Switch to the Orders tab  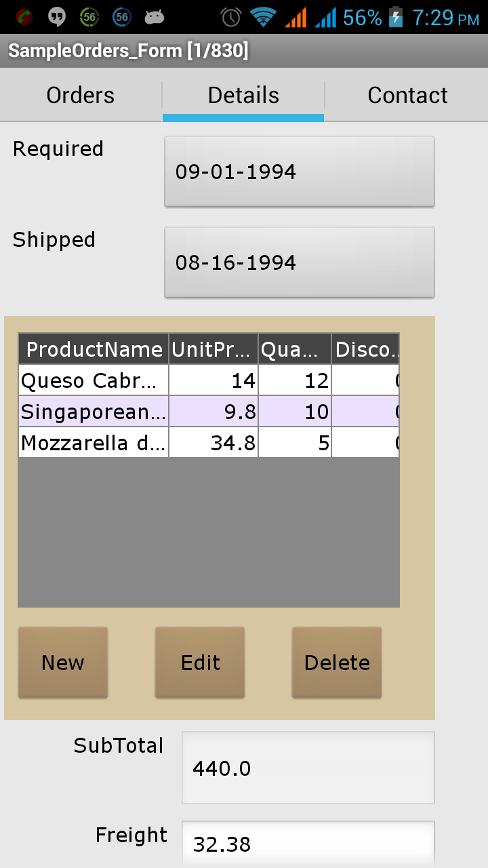81,96
